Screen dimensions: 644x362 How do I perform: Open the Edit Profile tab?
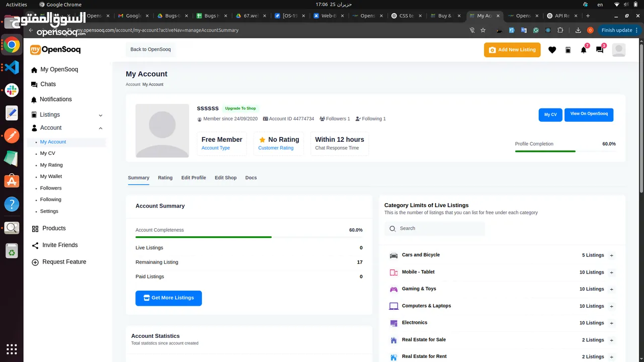[x=194, y=177]
